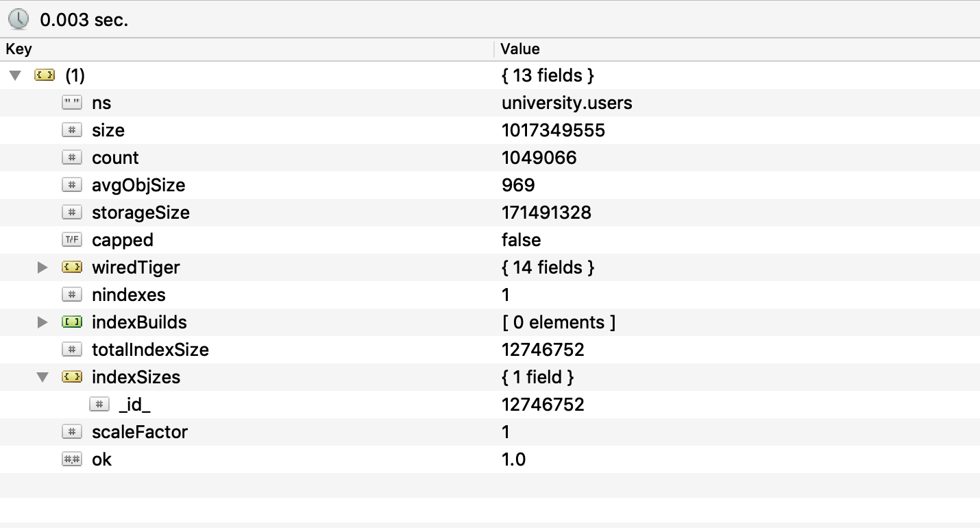Collapse the indexSizes node
The width and height of the screenshot is (980, 528).
(42, 377)
